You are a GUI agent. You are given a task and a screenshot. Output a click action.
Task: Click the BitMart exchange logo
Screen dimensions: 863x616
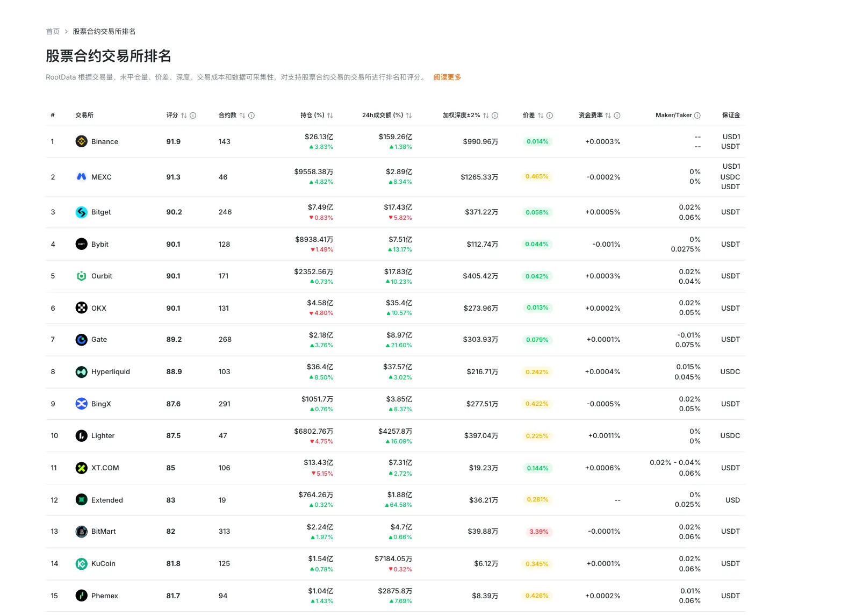[x=81, y=532]
